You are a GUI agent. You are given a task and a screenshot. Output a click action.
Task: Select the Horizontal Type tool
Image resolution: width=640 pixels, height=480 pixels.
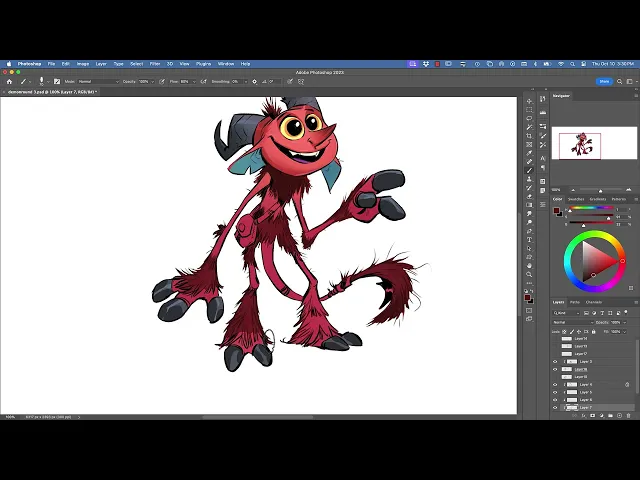click(529, 240)
